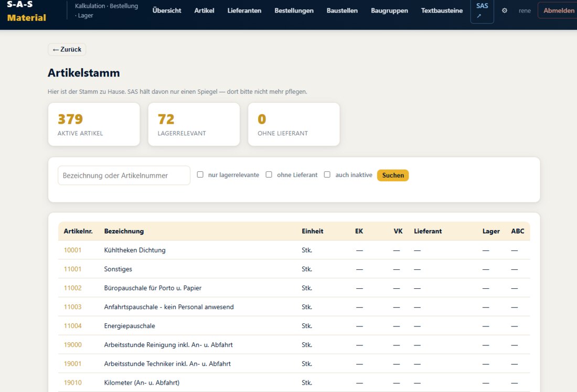Screen dimensions: 577x392
Task: Open the Bestellungen section
Action: tap(294, 10)
